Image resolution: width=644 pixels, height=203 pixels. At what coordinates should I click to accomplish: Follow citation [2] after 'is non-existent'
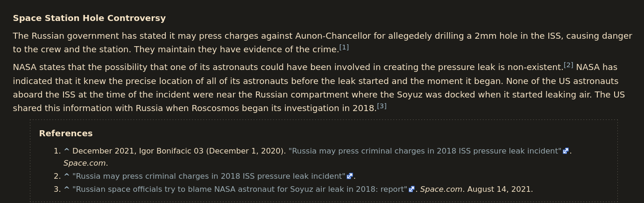568,65
